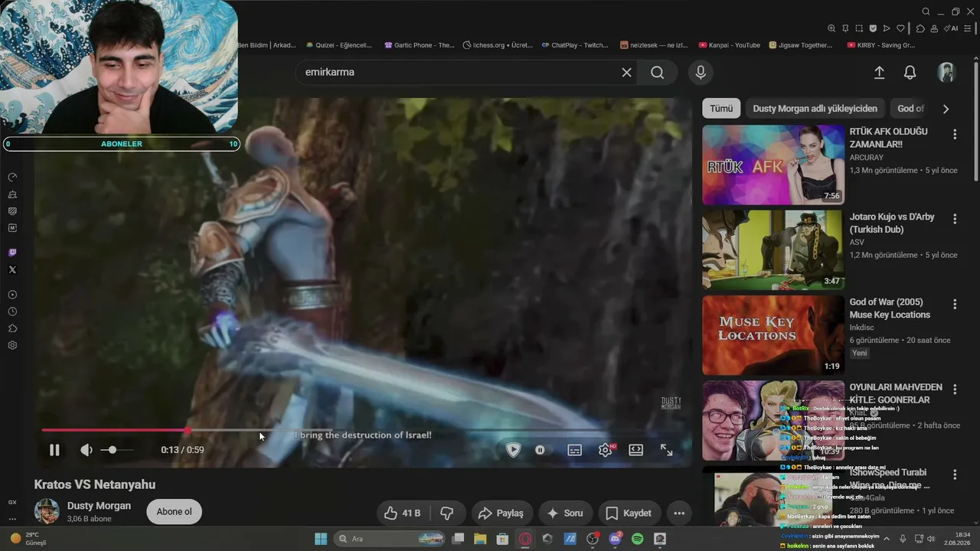Click the shield icon in player controls
This screenshot has width=980, height=551.
(x=513, y=450)
